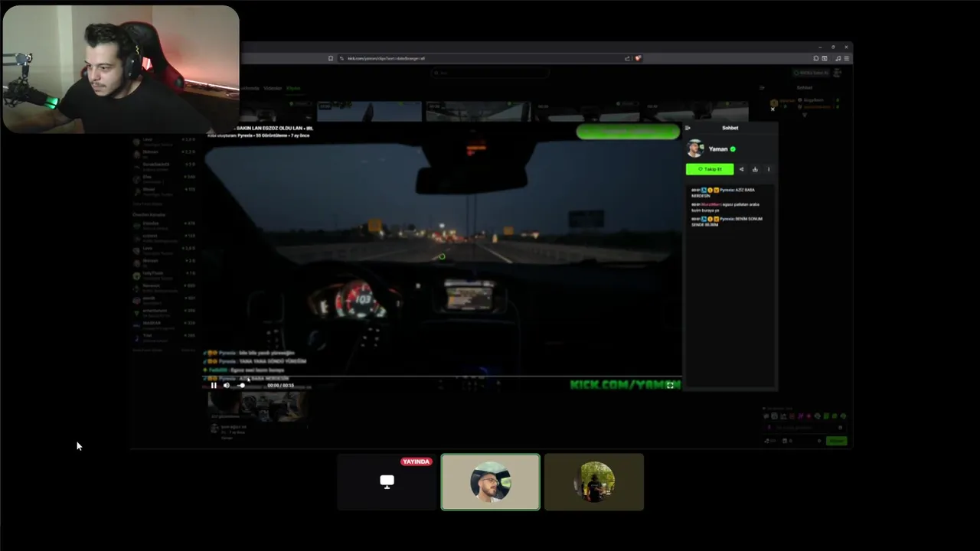Click the Pyrexia: AZİZ BABA NERDESİN message
Viewport: 980px width, 551px height.
coord(724,192)
